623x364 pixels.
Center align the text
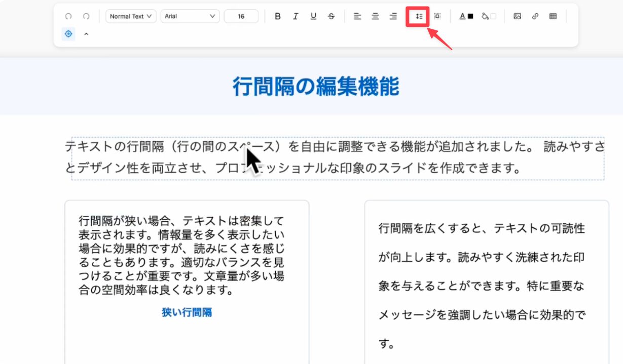point(375,16)
